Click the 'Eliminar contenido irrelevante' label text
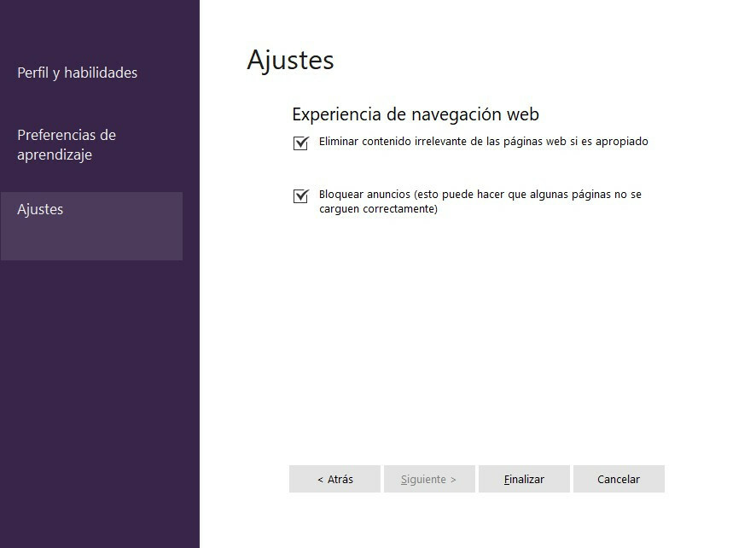 click(x=483, y=142)
